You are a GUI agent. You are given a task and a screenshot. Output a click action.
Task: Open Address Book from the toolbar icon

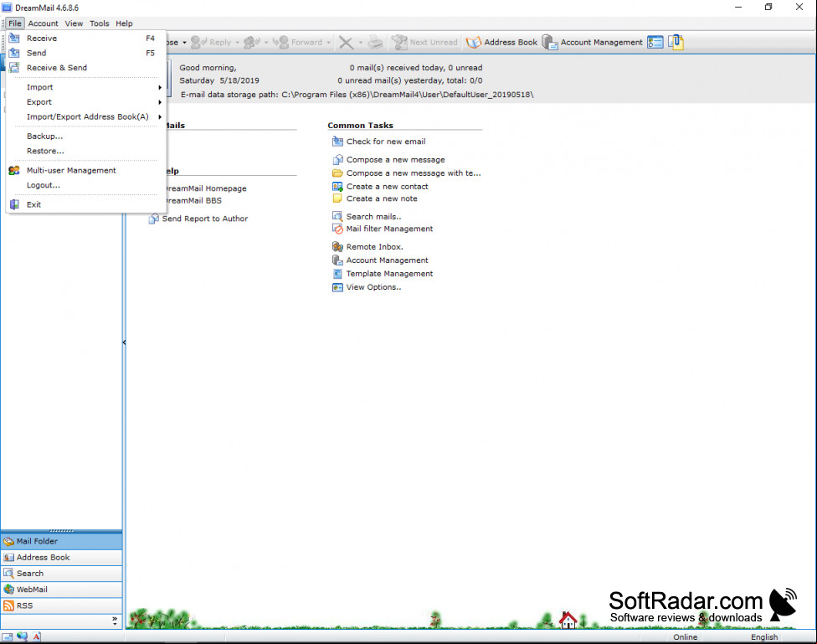point(474,42)
